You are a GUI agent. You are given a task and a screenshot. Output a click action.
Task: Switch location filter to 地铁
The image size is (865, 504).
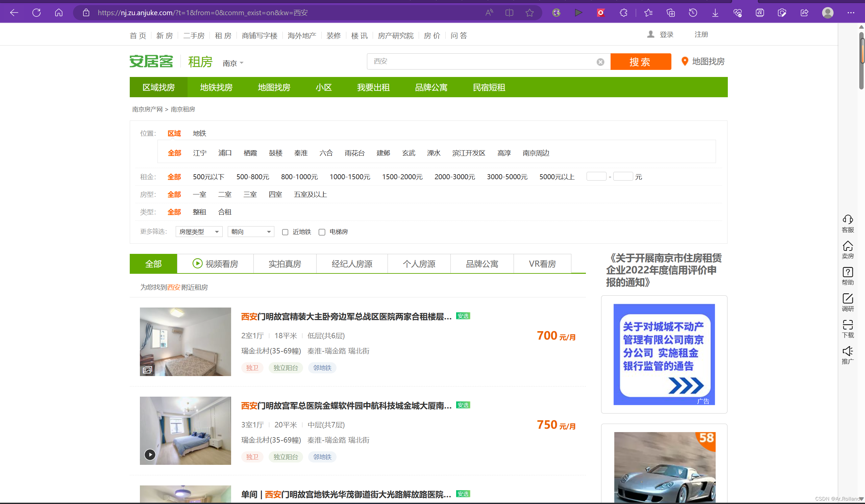[x=199, y=133]
